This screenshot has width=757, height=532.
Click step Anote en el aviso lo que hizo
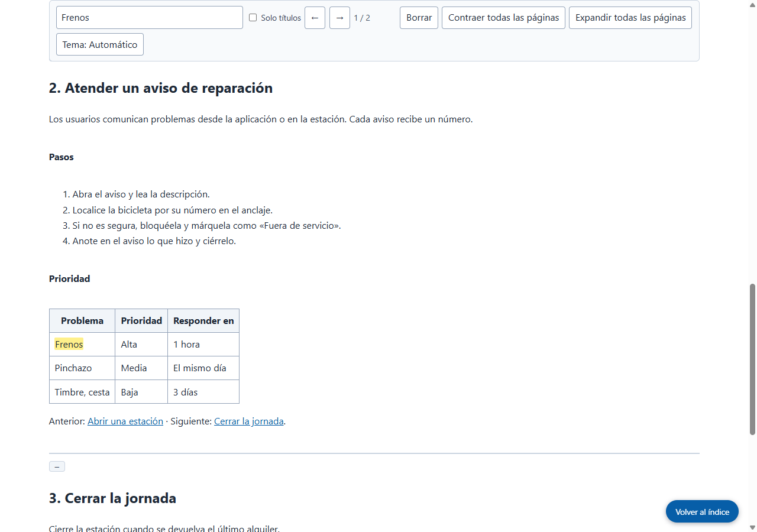pos(154,241)
